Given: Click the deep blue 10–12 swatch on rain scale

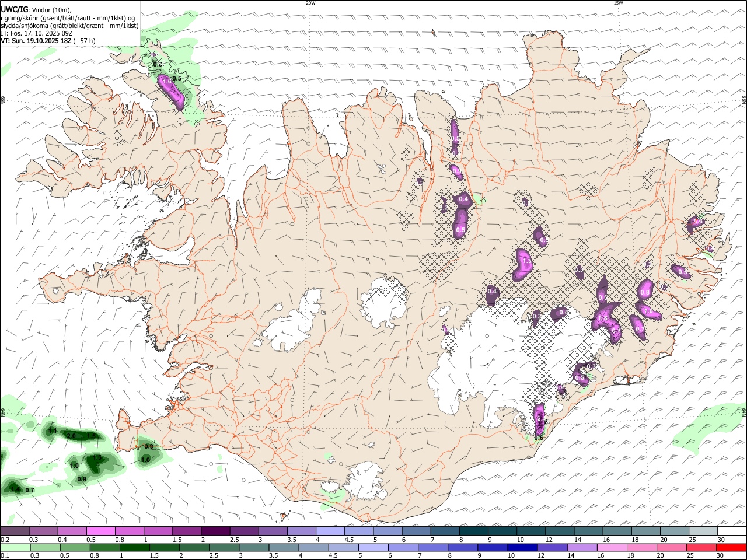Looking at the screenshot, I should (522, 548).
